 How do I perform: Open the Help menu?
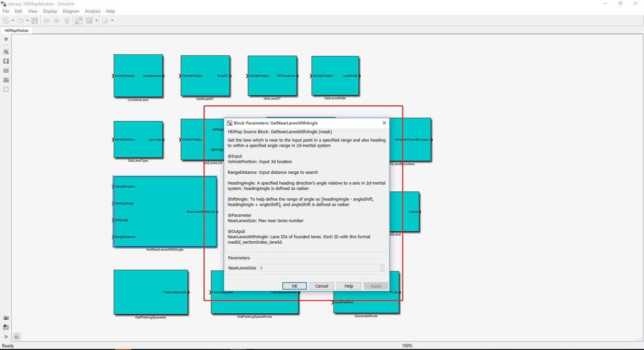tap(110, 11)
